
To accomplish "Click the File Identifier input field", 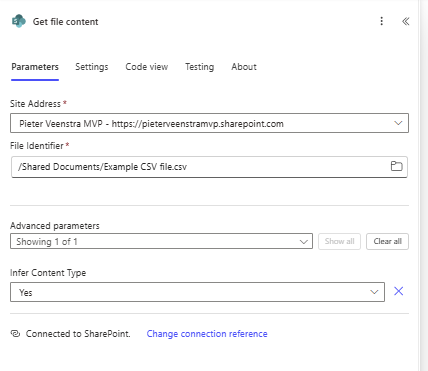I will [x=209, y=167].
